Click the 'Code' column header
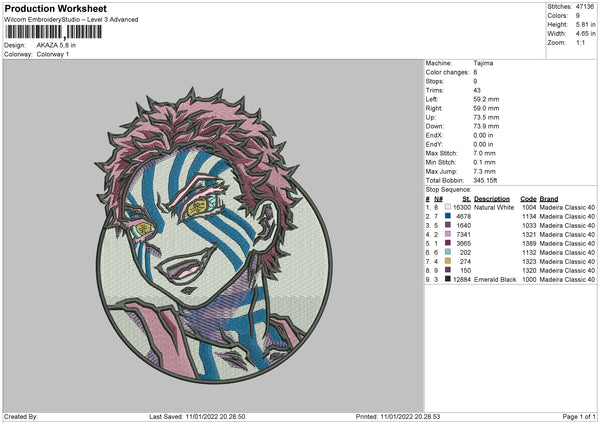600x424 pixels. (x=528, y=199)
